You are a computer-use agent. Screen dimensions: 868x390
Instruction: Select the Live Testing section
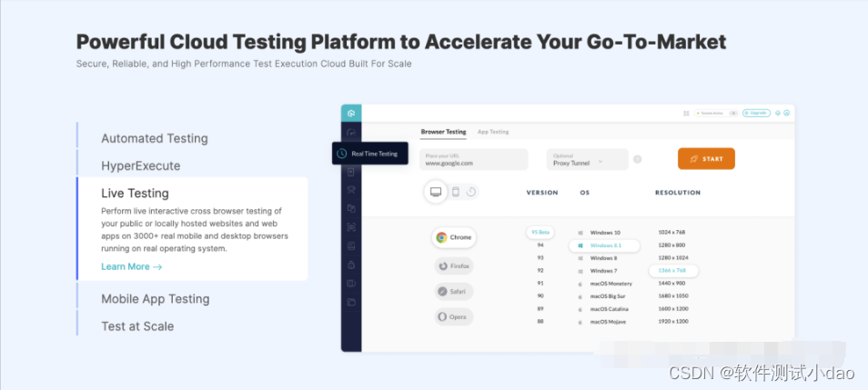click(x=135, y=193)
